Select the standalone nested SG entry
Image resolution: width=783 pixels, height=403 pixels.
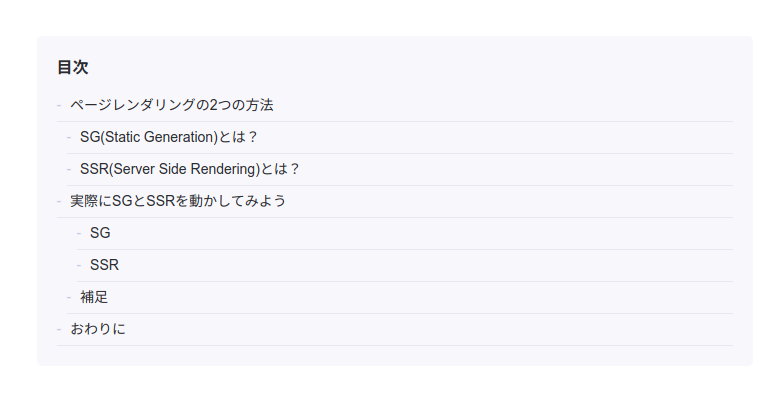coord(100,233)
